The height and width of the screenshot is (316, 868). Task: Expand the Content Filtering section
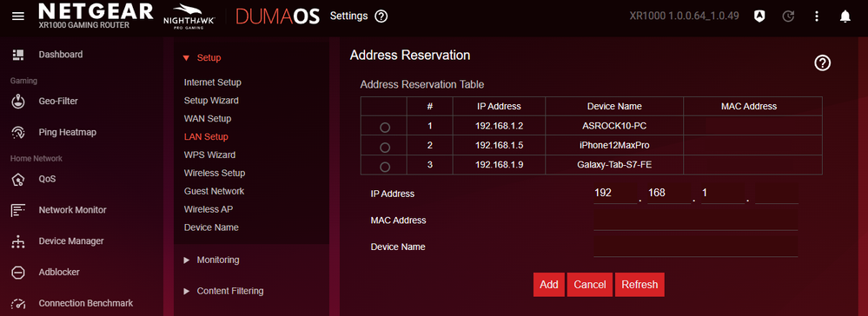click(223, 291)
